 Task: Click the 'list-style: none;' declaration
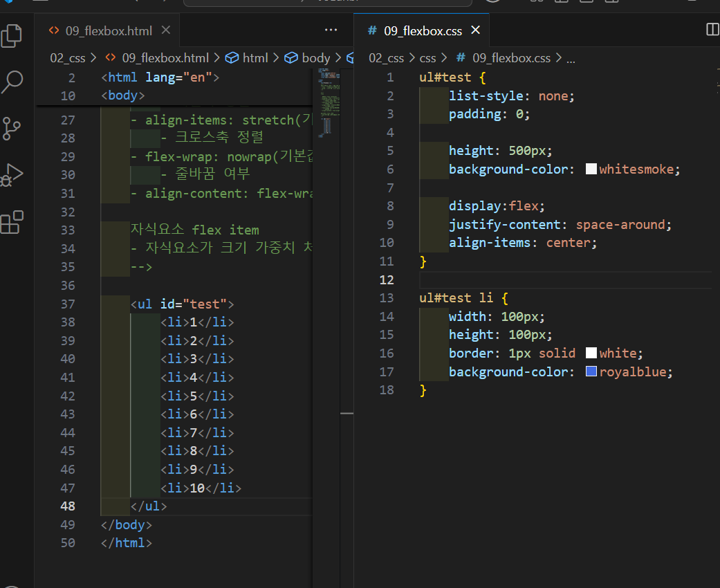point(512,95)
